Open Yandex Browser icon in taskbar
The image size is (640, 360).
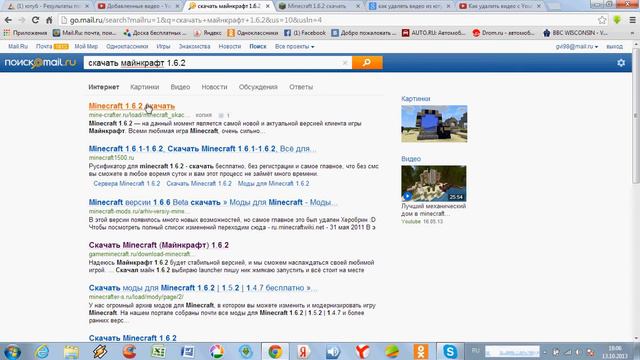pyautogui.click(x=362, y=351)
